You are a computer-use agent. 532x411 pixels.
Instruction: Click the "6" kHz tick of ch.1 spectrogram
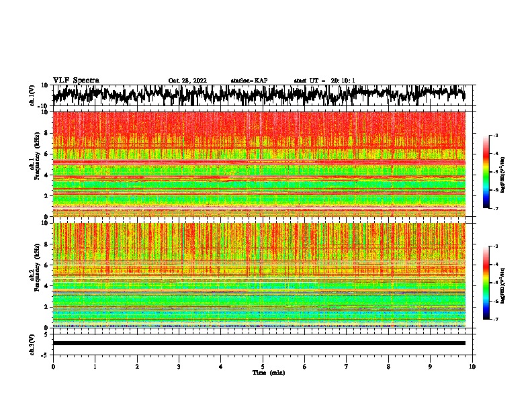coord(46,154)
